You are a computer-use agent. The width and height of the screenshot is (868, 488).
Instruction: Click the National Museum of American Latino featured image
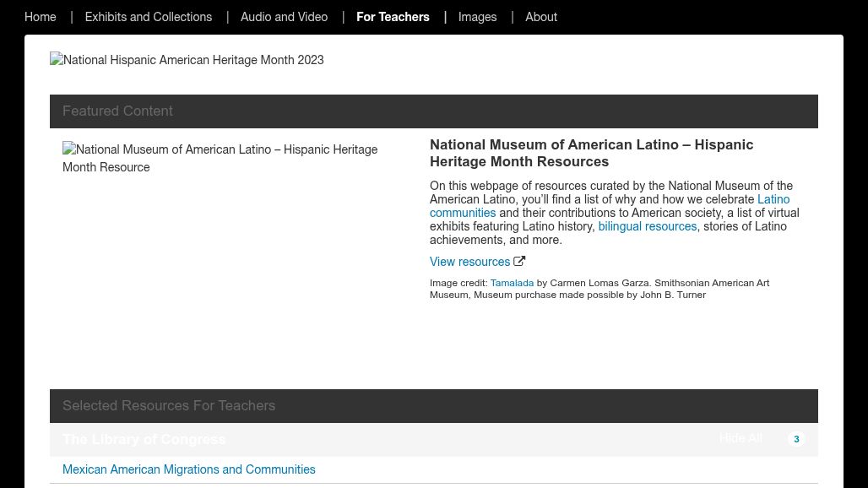coord(220,159)
